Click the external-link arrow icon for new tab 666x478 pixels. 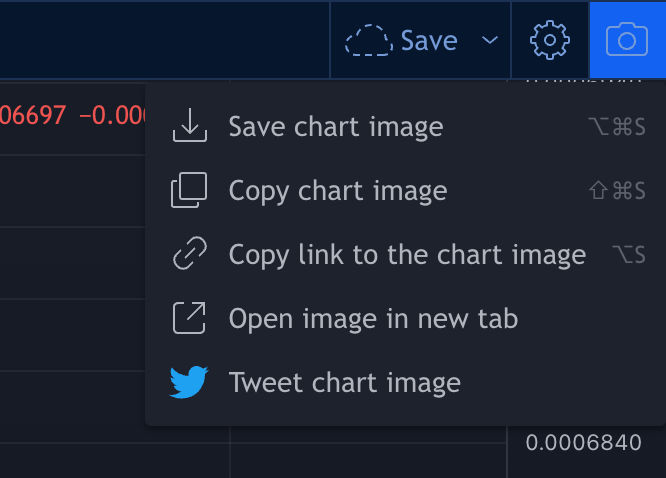click(x=189, y=319)
